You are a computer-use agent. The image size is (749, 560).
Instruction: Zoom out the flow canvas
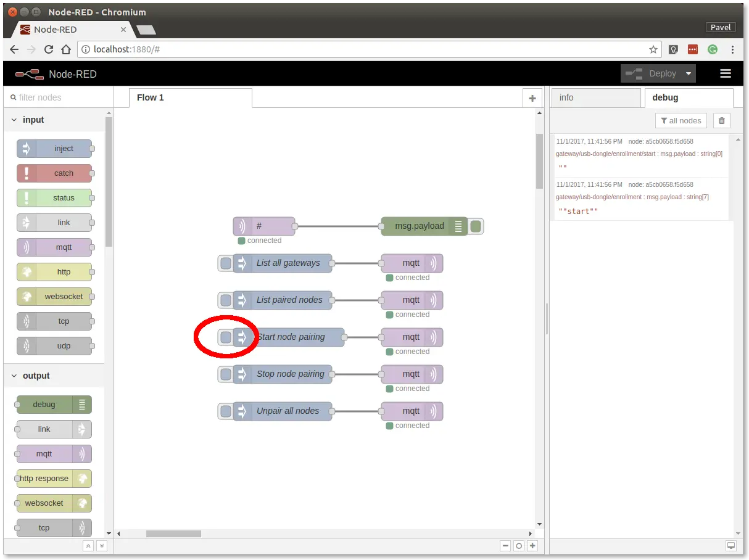coord(505,546)
